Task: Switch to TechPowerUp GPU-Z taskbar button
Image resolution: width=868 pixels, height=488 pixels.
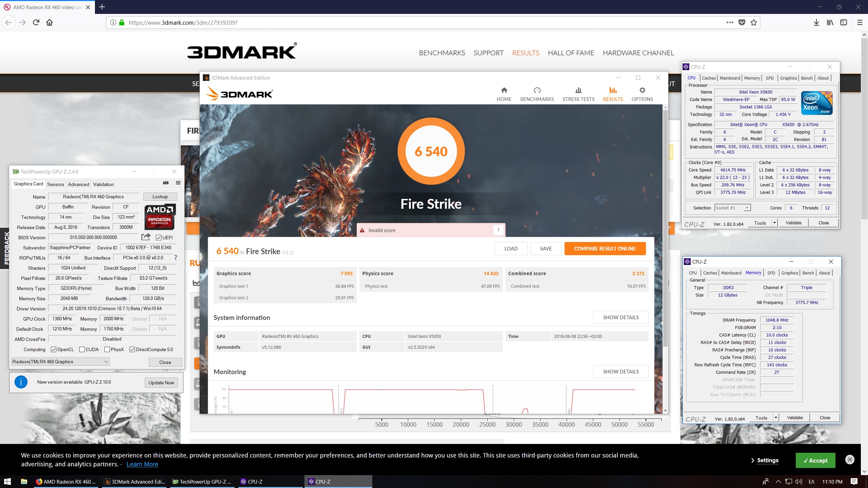Action: (x=202, y=481)
